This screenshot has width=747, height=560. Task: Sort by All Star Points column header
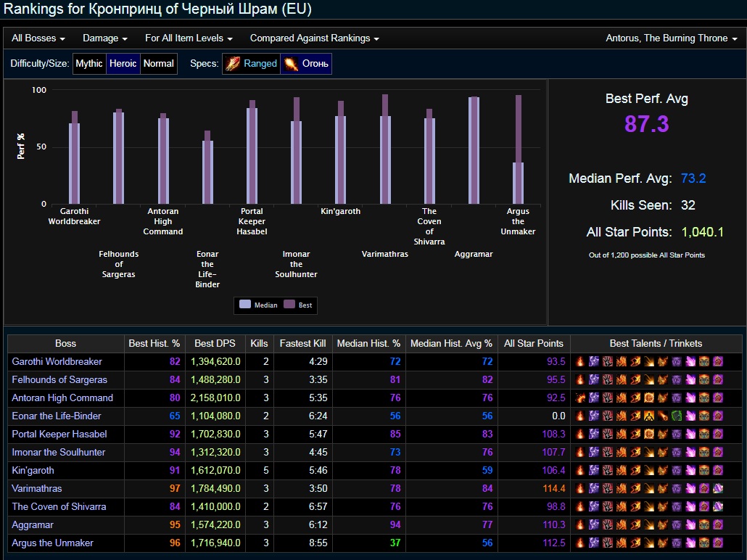[x=534, y=343]
